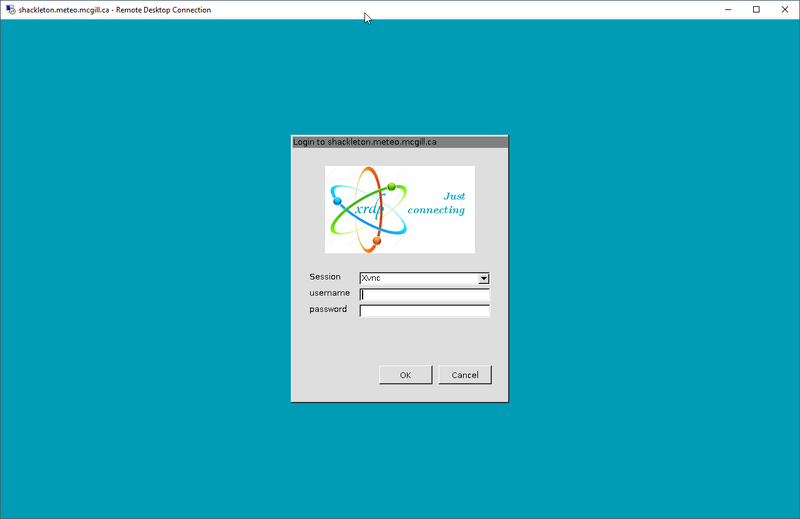
Task: Click the 'password' label
Action: (x=328, y=309)
